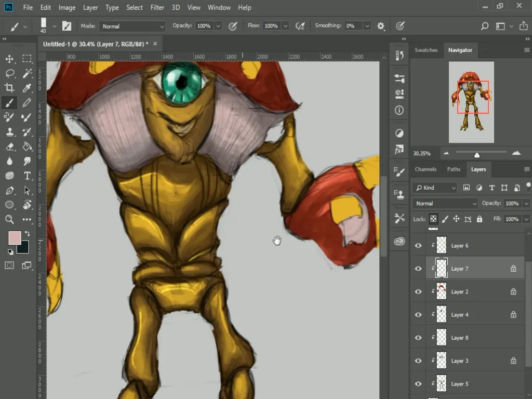
Task: Select the Rectangular Marquee tool
Action: tap(27, 59)
